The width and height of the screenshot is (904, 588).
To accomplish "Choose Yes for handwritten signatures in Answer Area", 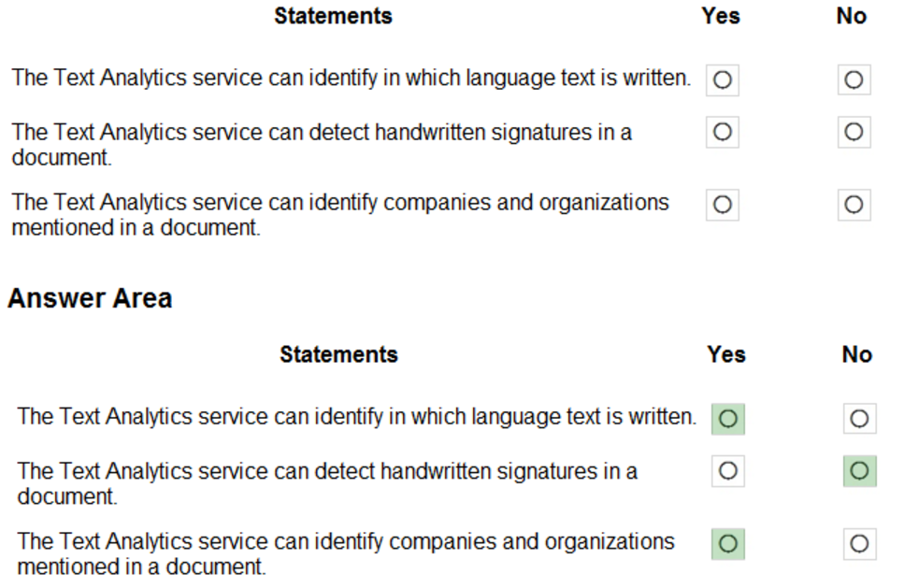I will (727, 471).
